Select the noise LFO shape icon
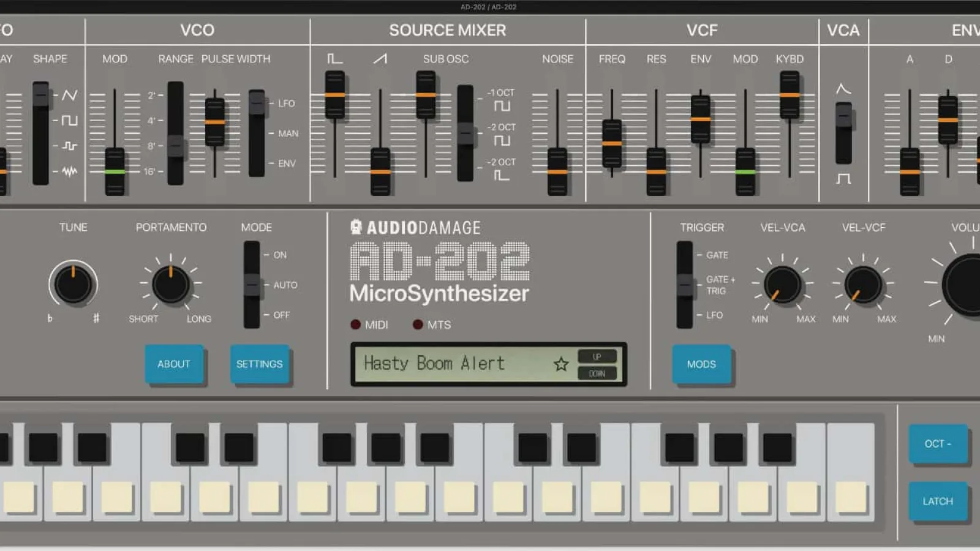Image resolution: width=980 pixels, height=551 pixels. click(x=69, y=171)
